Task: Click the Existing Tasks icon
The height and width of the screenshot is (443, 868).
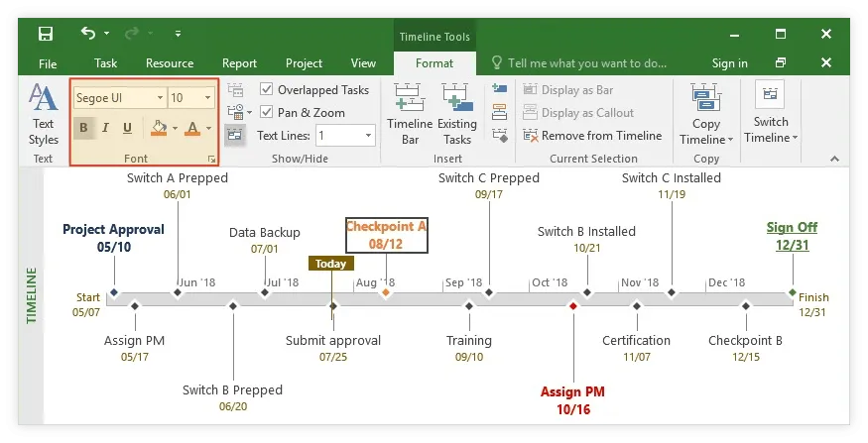Action: [x=457, y=114]
